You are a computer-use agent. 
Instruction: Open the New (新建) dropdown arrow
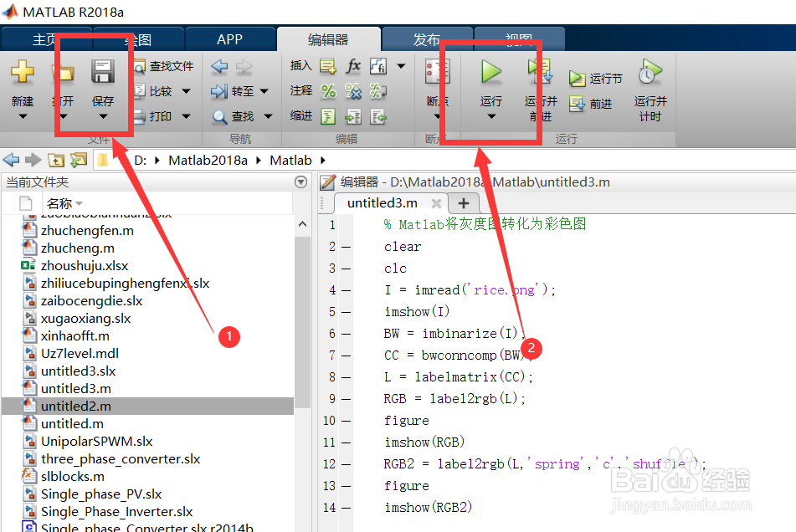pos(23,116)
